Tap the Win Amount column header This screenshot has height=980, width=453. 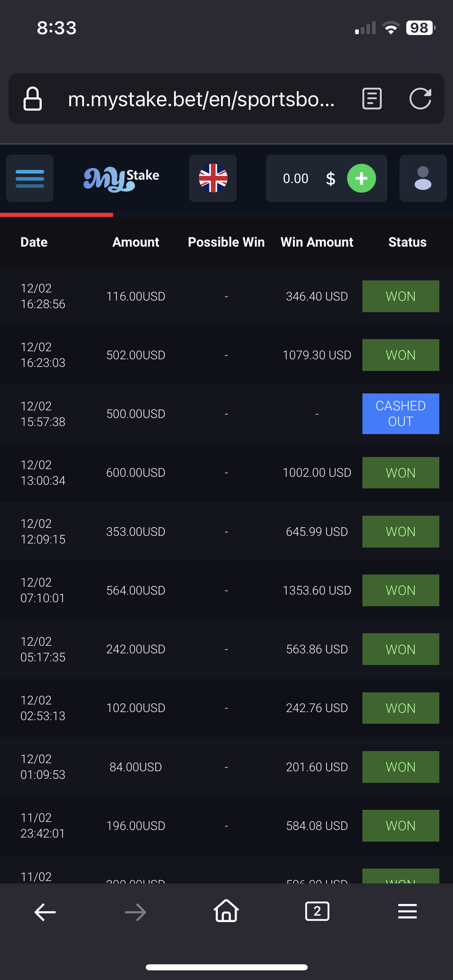click(x=317, y=242)
